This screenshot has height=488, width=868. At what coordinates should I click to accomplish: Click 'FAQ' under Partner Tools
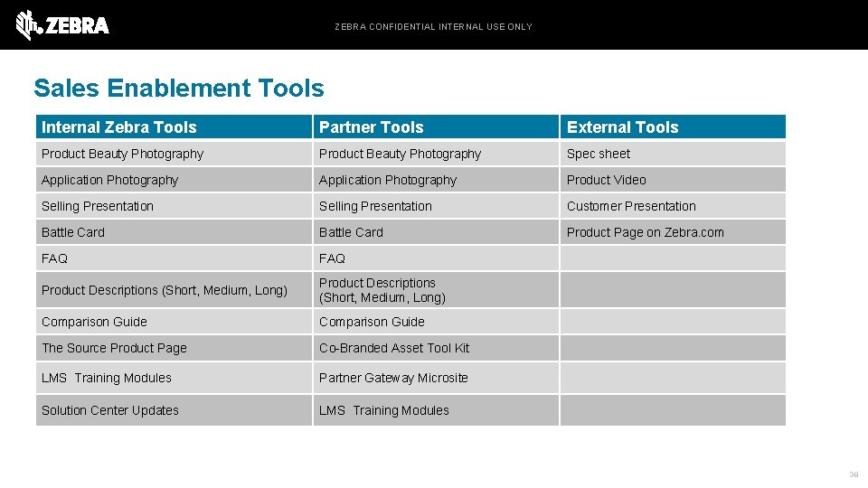point(436,258)
